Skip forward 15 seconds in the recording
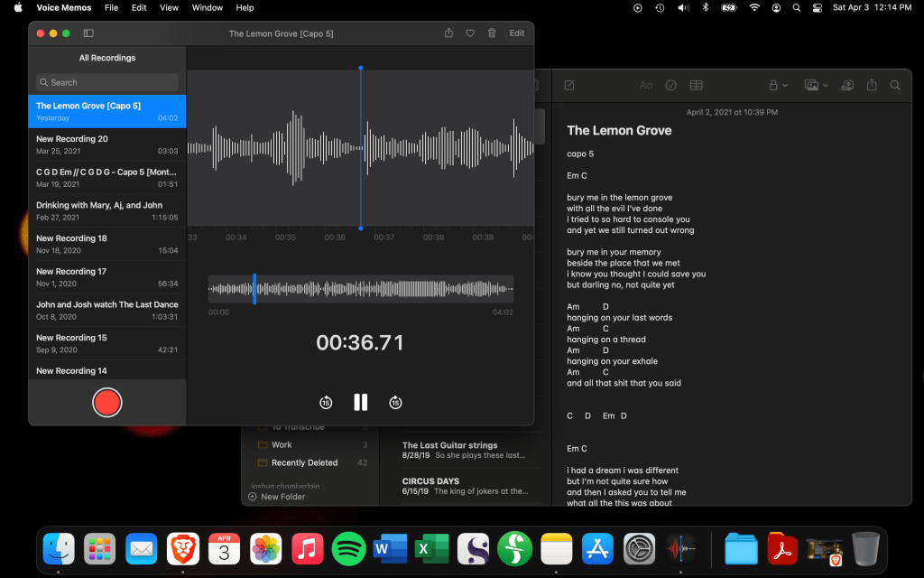The height and width of the screenshot is (578, 924). click(x=395, y=403)
